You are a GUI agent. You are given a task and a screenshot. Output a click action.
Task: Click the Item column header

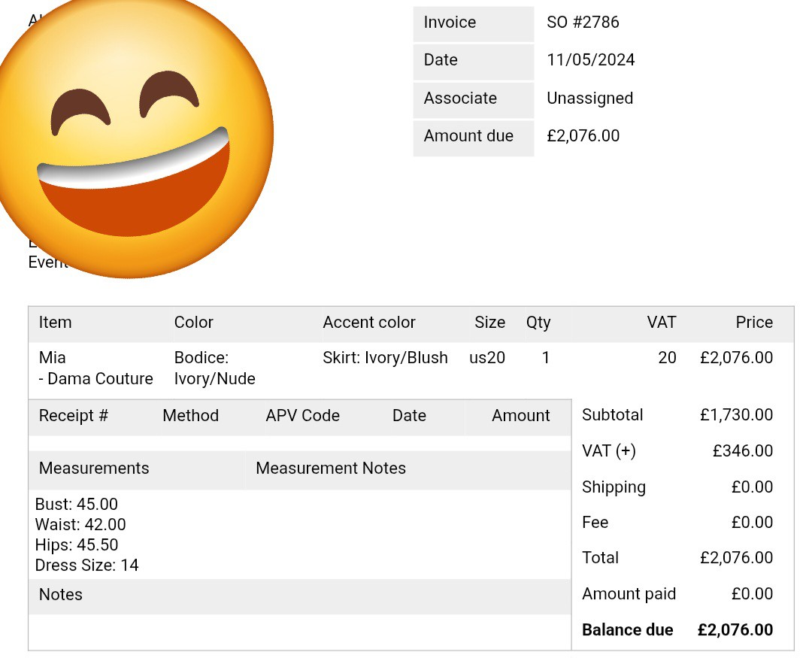[56, 323]
